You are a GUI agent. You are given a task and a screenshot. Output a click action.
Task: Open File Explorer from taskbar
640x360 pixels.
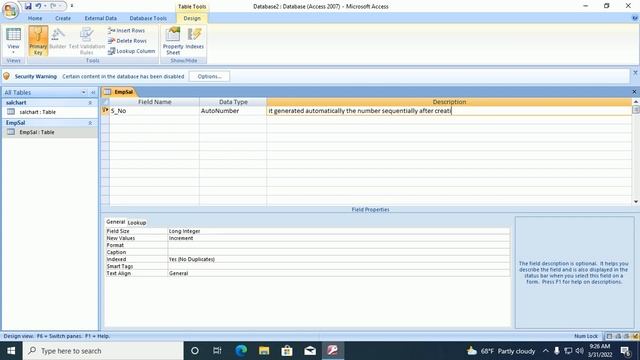[x=264, y=351]
